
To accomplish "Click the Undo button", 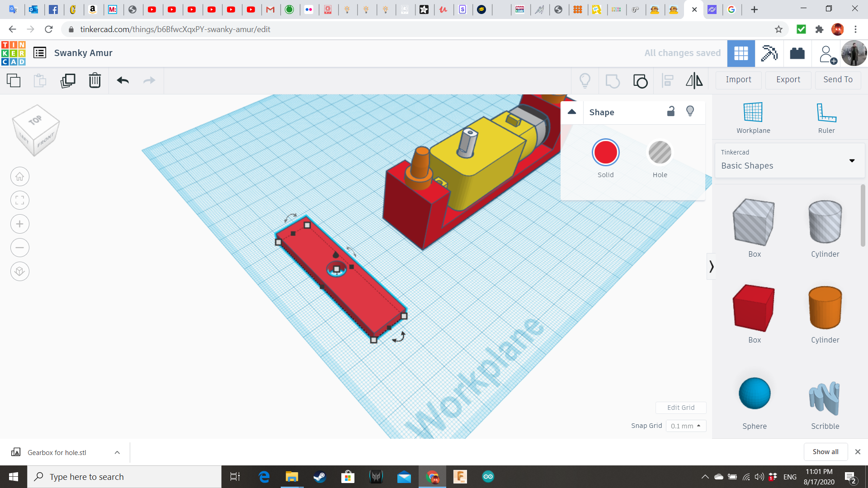I will tap(122, 80).
